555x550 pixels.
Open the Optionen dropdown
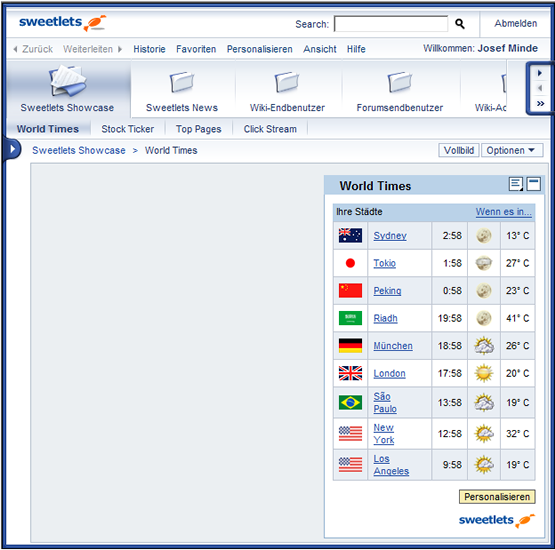(512, 150)
